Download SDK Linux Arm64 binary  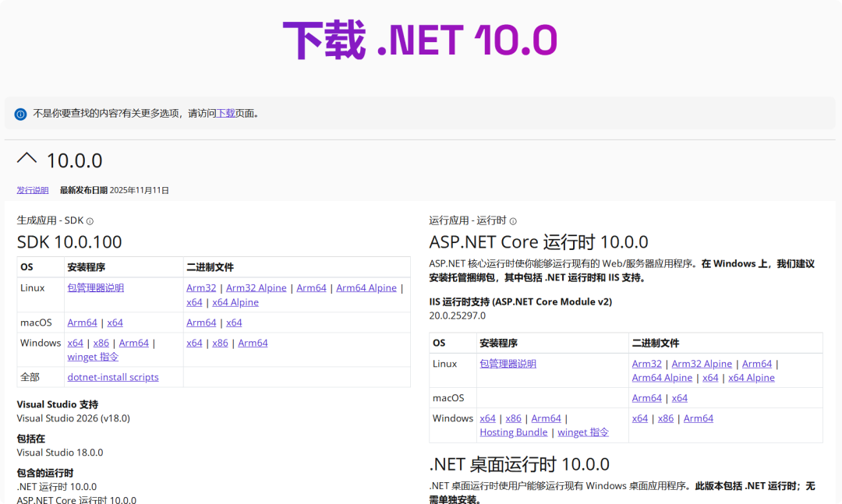[311, 287]
